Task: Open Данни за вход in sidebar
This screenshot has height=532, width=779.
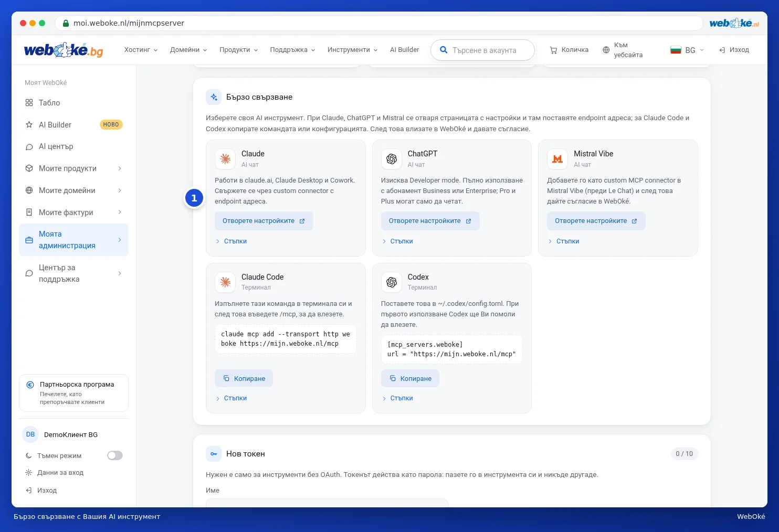Action: 55,473
